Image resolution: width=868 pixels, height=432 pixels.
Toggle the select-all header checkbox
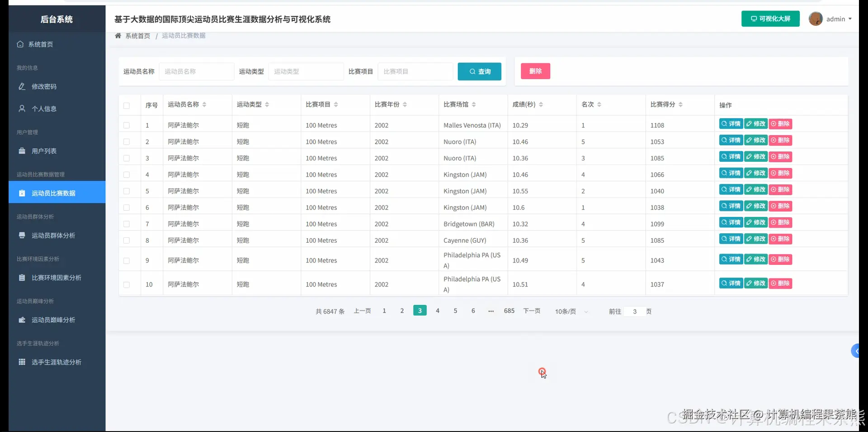coord(127,105)
